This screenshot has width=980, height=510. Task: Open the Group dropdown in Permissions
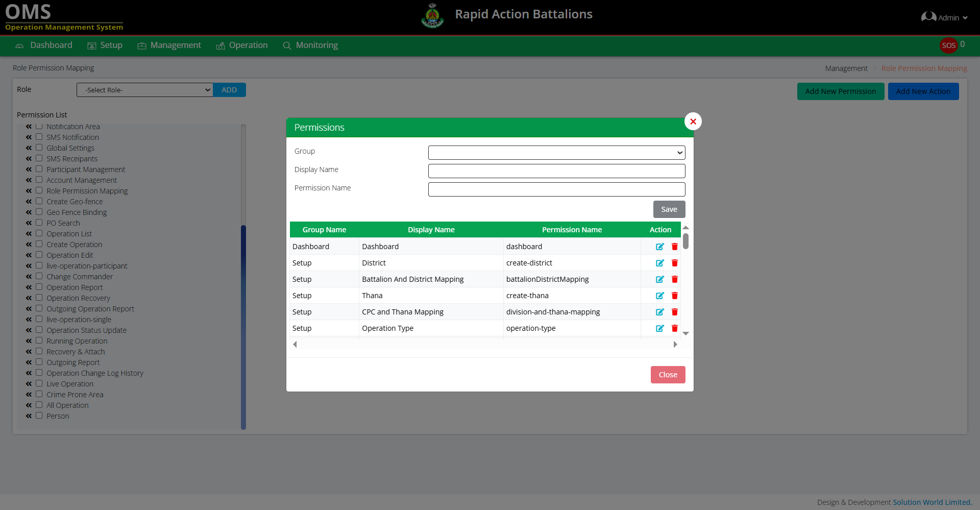(556, 153)
